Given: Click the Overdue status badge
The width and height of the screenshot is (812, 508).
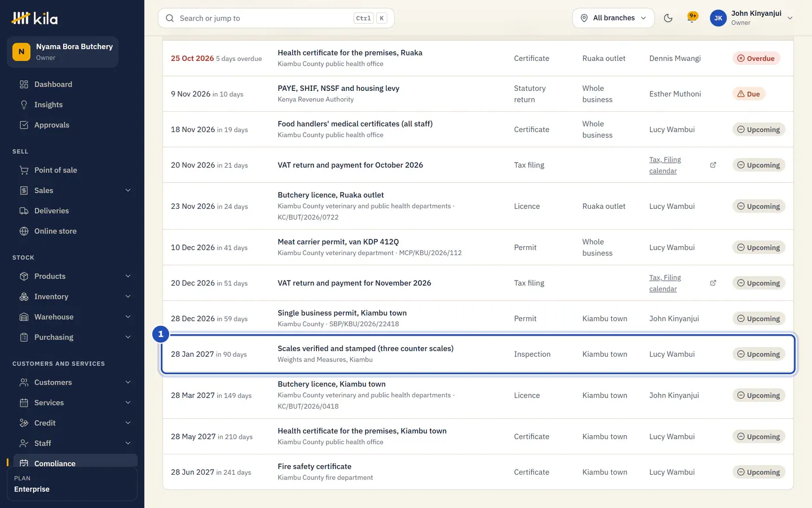Looking at the screenshot, I should tap(756, 59).
